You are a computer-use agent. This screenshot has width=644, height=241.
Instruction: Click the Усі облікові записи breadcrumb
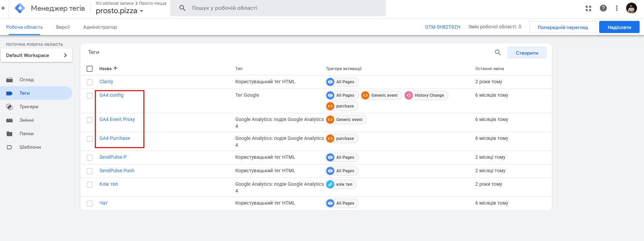point(115,3)
